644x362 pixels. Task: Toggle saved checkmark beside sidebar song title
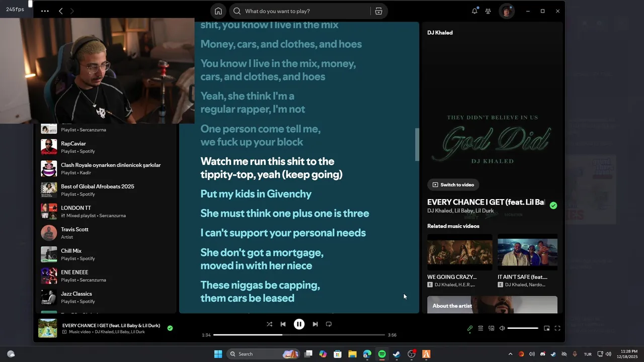[553, 205]
